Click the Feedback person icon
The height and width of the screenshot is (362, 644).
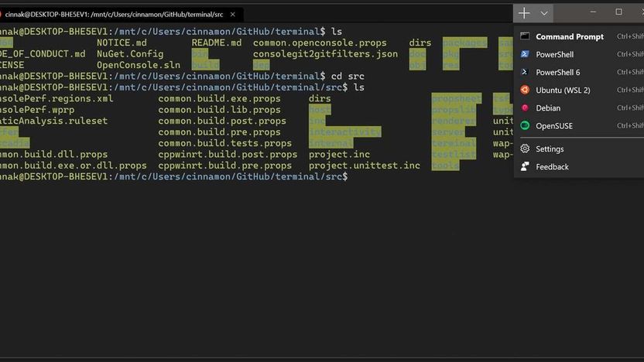(x=525, y=166)
